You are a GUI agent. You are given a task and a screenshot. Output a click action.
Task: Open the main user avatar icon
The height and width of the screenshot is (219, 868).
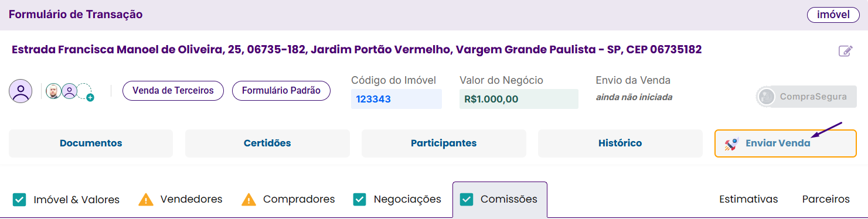[x=21, y=91]
